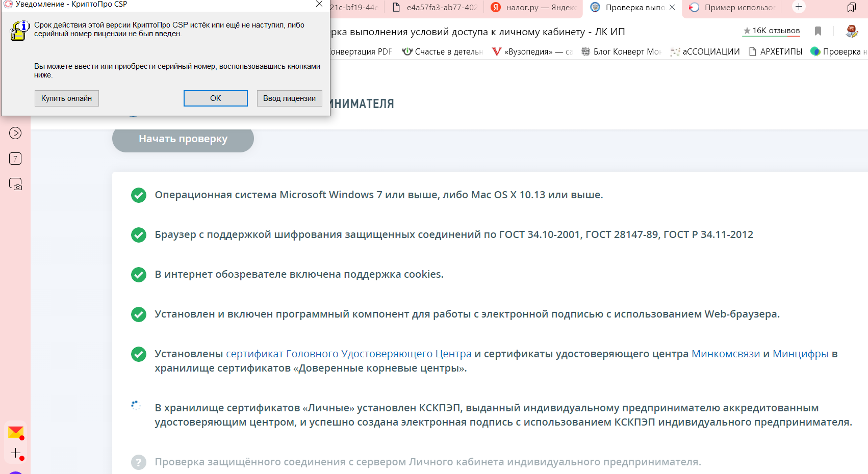Open the Конвертация PDF bookmark
The image size is (868, 474).
361,51
